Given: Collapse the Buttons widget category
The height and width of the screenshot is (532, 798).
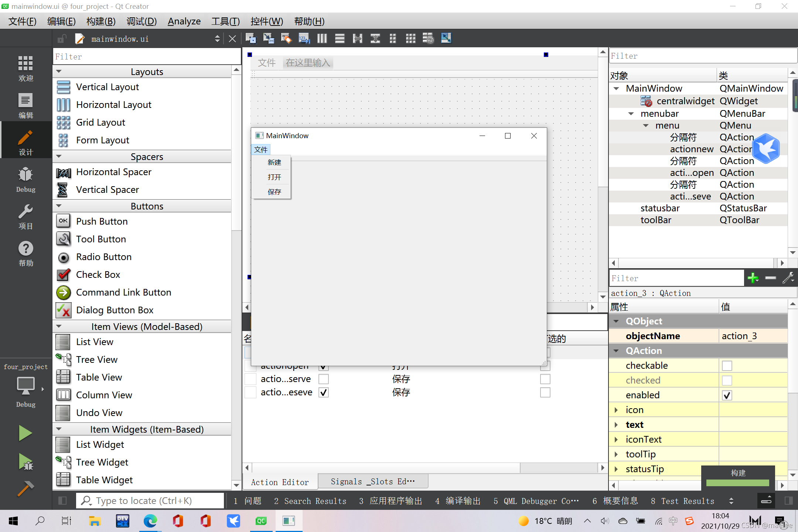Looking at the screenshot, I should (x=59, y=206).
